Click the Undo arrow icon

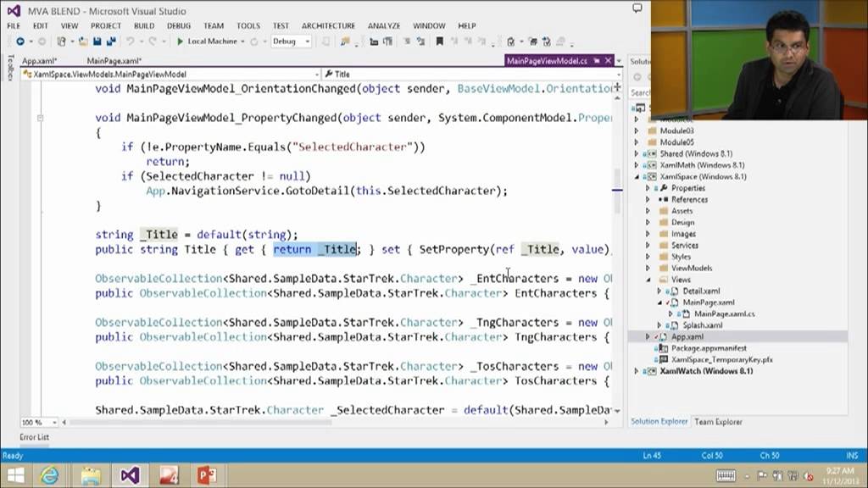coord(130,42)
